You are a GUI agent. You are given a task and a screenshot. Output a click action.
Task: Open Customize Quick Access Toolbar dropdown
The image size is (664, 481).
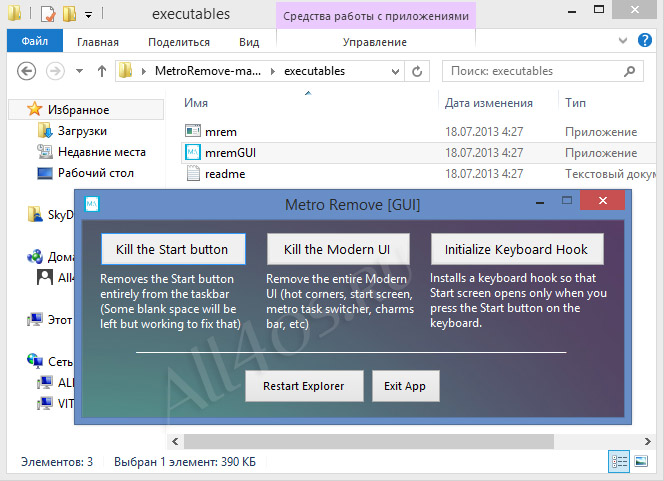tap(89, 15)
